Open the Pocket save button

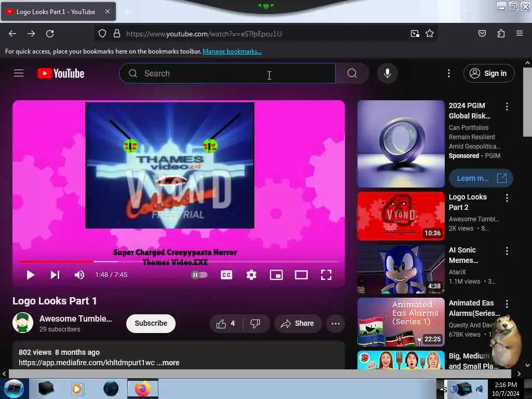(482, 34)
